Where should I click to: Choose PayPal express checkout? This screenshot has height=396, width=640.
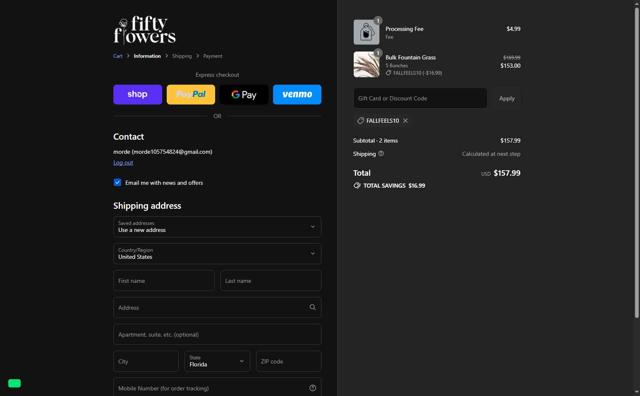[x=191, y=94]
